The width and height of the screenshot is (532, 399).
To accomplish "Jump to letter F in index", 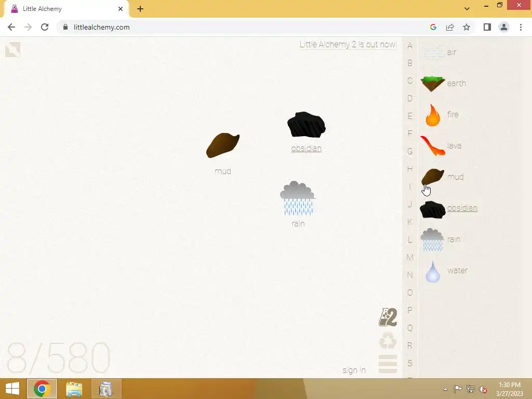I will [x=410, y=134].
